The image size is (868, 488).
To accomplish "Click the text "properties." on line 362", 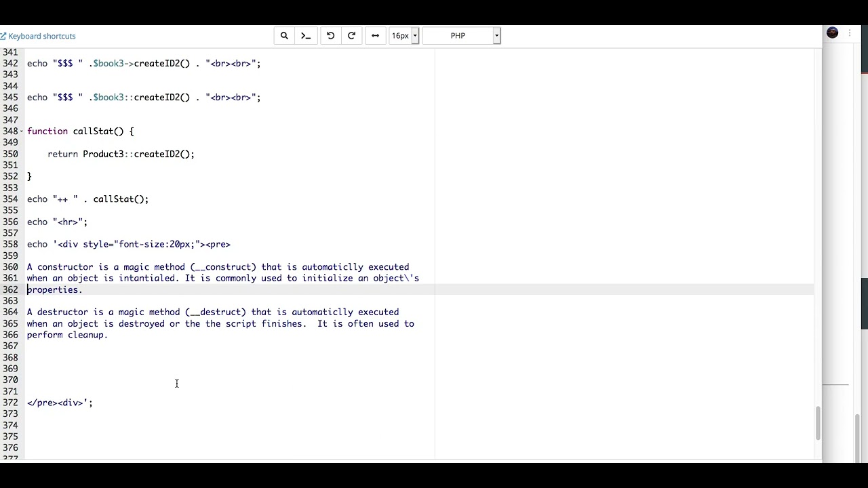I will click(54, 289).
